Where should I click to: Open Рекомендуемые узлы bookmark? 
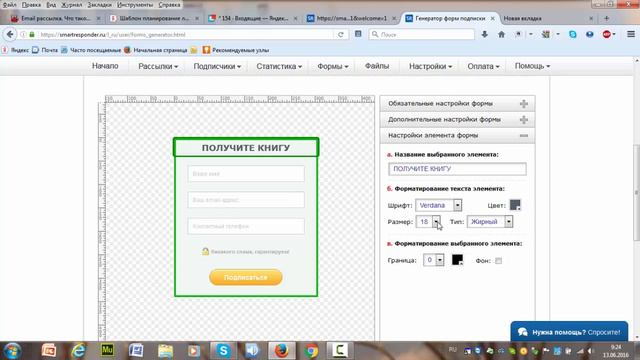pyautogui.click(x=236, y=50)
